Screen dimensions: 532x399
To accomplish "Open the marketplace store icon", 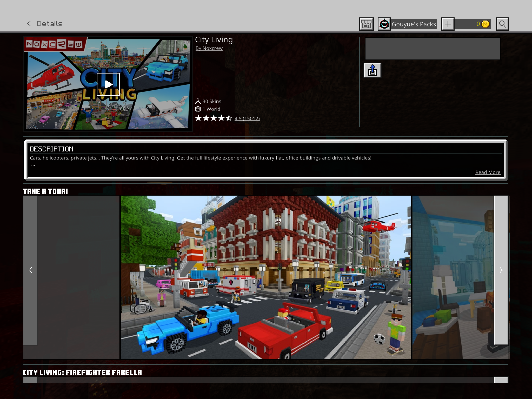I will (x=366, y=24).
